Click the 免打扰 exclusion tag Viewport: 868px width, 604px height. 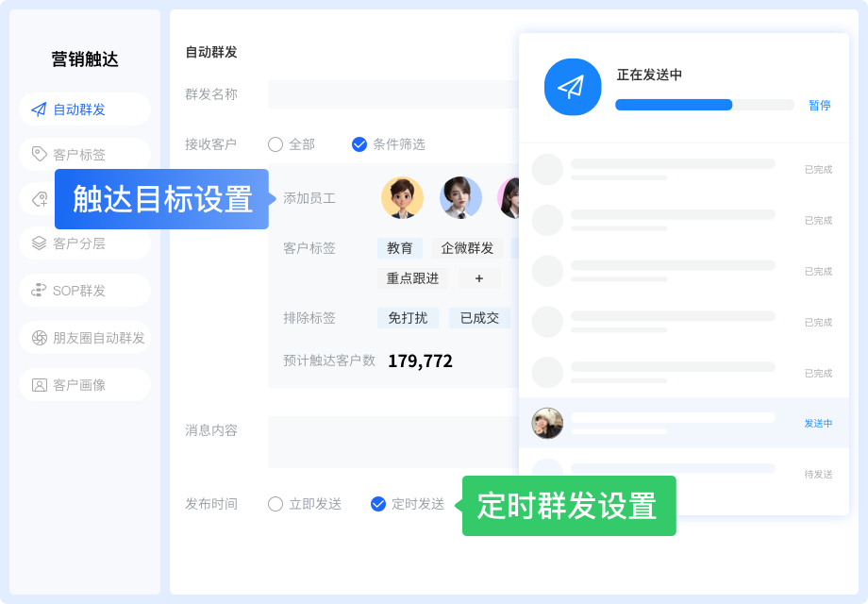(x=408, y=318)
